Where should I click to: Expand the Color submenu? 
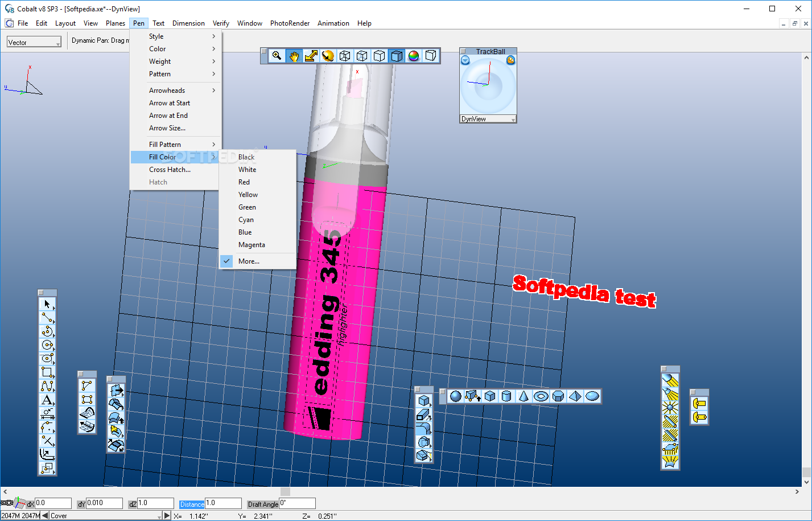(176, 49)
